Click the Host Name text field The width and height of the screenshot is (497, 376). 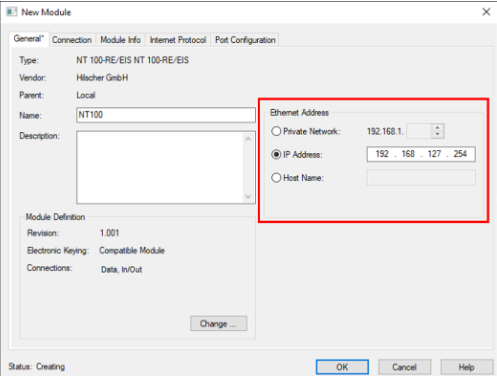421,178
